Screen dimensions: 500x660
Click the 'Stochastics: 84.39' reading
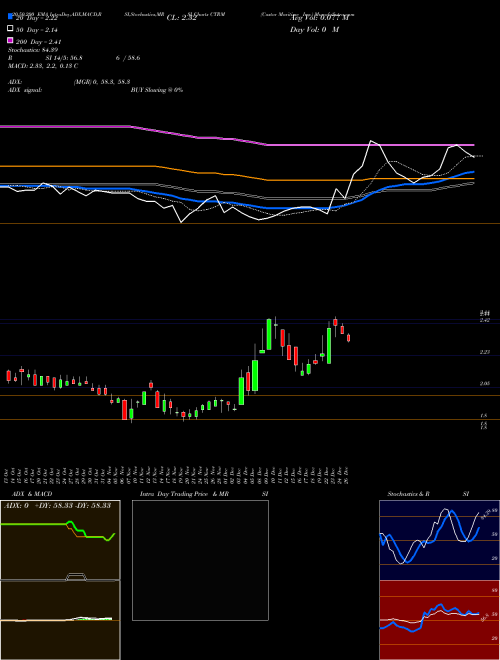click(33, 50)
